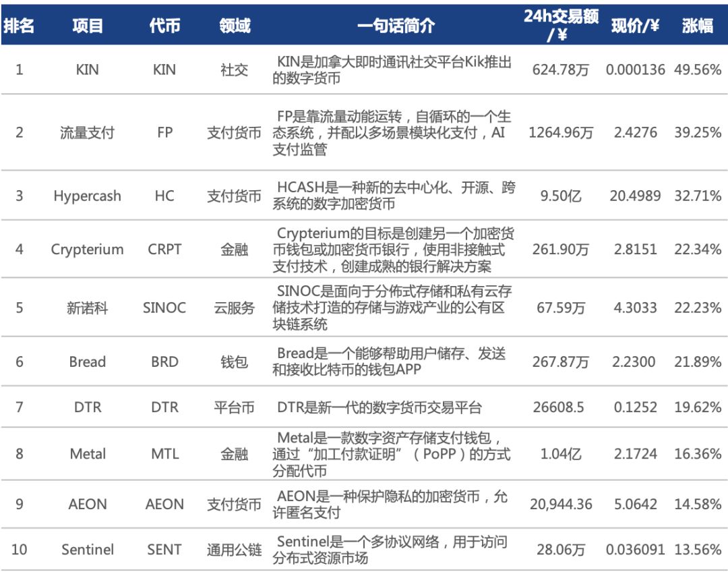
Task: Click the 67.59万 trading volume
Action: (560, 308)
